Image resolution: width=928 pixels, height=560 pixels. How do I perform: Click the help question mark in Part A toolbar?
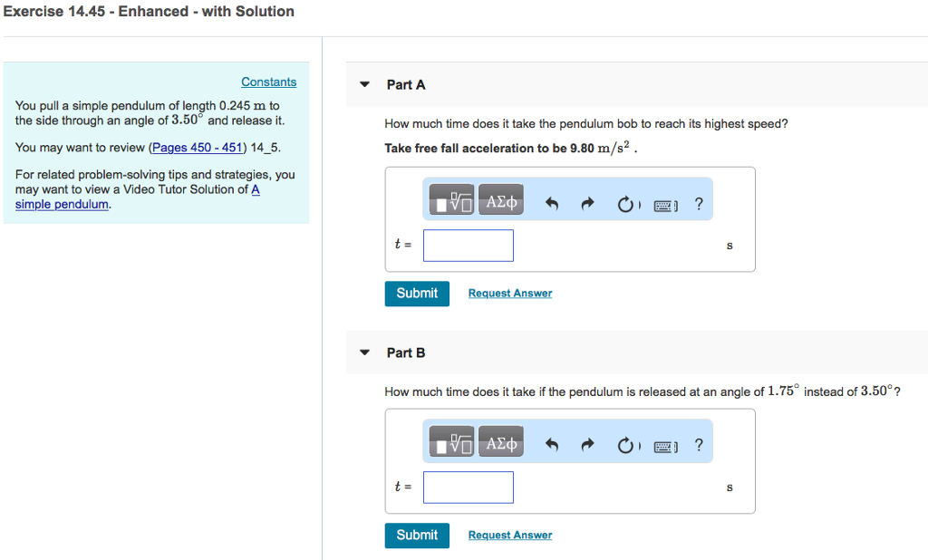699,204
